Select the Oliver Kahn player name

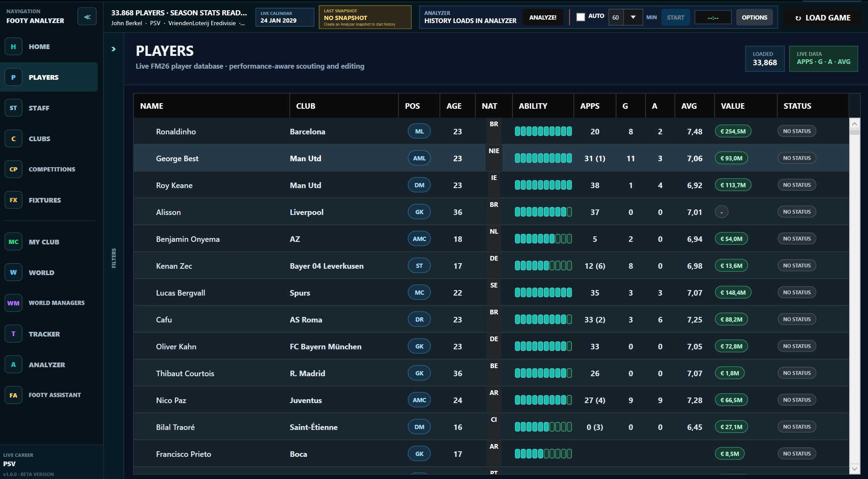coord(176,347)
